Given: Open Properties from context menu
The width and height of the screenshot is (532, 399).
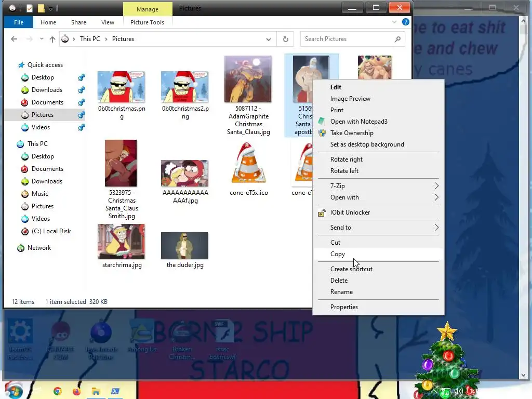Looking at the screenshot, I should tap(378, 307).
